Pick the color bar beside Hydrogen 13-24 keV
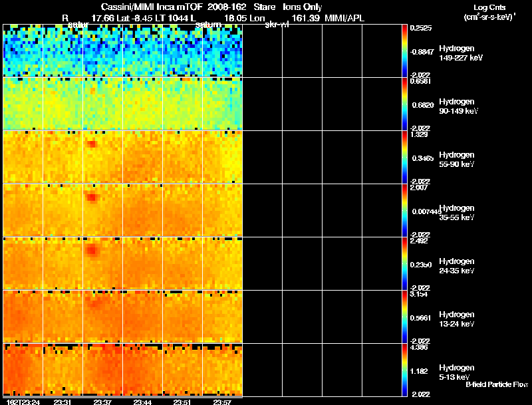 click(405, 317)
